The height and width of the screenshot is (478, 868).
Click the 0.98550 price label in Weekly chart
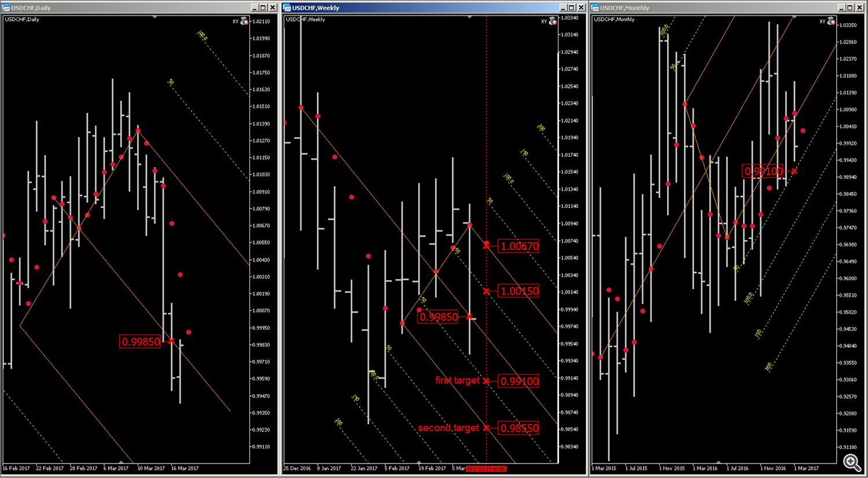point(519,428)
